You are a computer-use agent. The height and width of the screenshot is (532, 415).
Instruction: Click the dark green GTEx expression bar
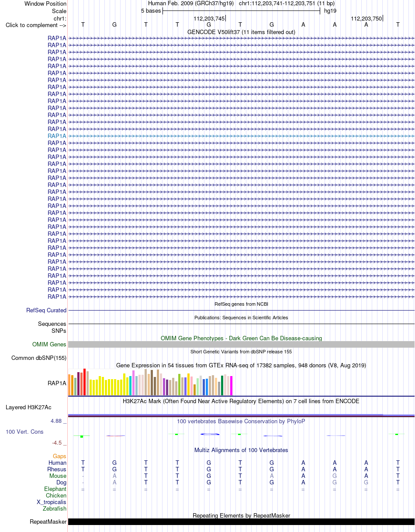tap(222, 386)
